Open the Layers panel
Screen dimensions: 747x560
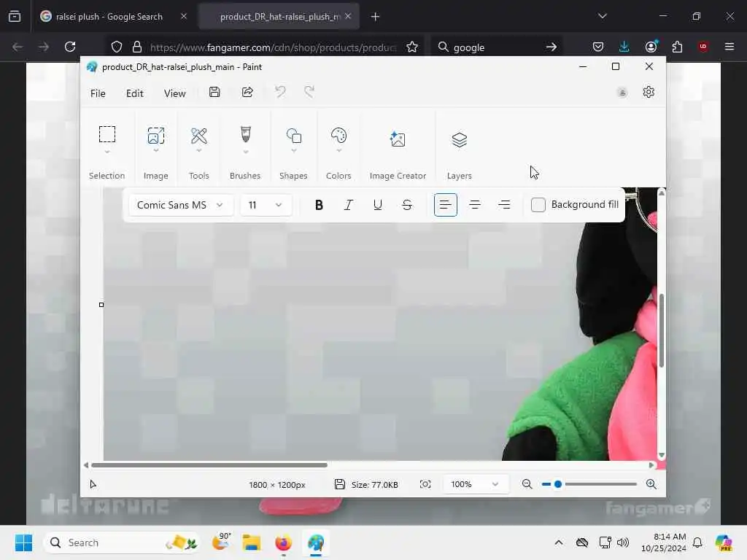[460, 139]
